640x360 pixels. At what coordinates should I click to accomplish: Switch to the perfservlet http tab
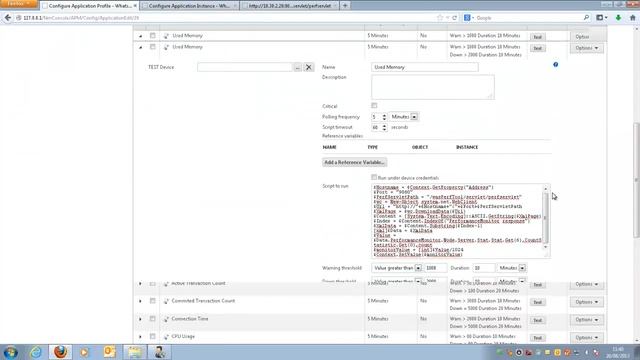290,6
